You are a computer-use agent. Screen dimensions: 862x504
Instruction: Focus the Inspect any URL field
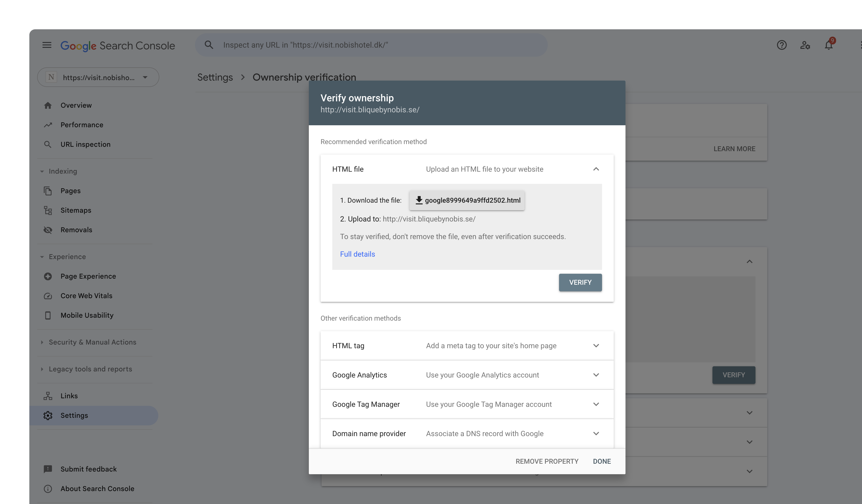coord(371,45)
